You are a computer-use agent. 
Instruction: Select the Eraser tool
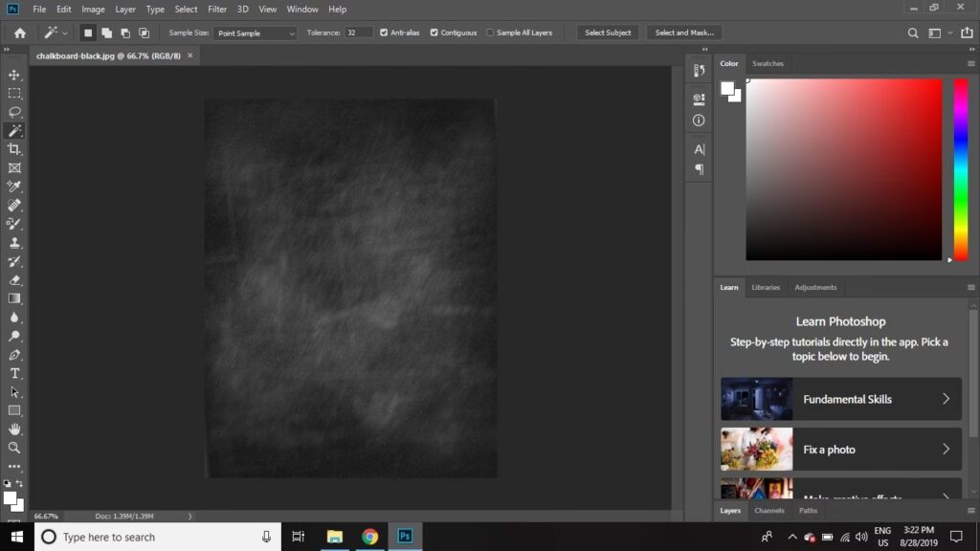[14, 280]
